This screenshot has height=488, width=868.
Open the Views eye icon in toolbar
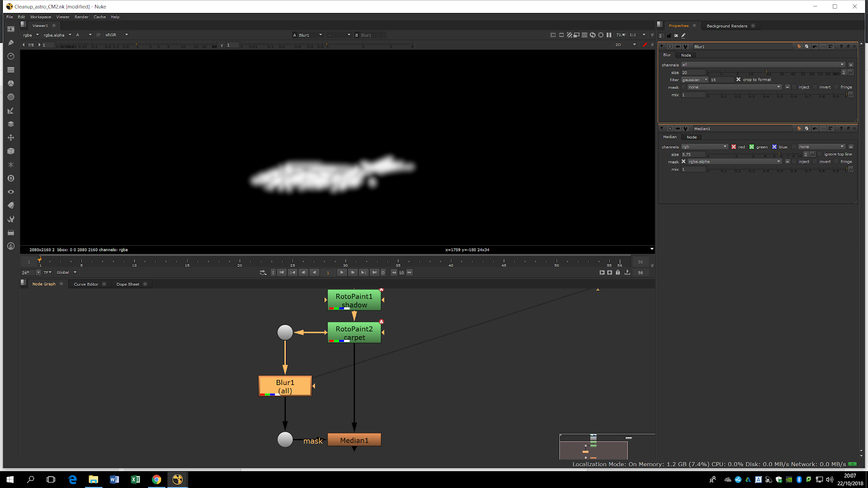(x=10, y=192)
